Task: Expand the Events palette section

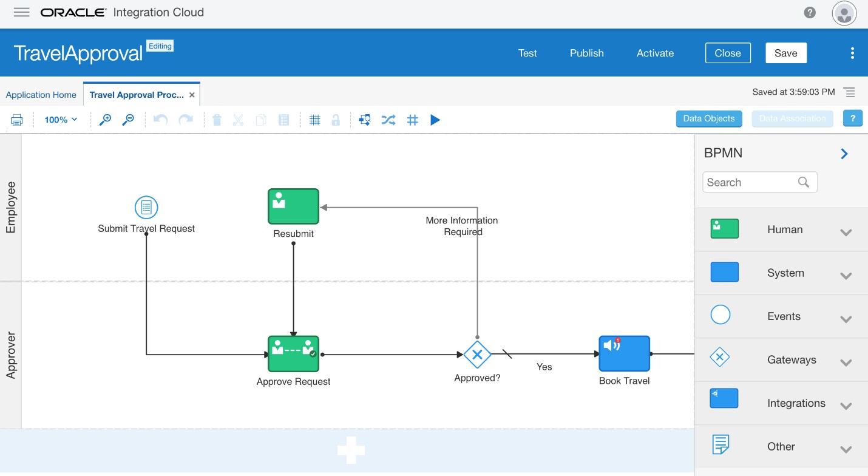Action: [846, 319]
